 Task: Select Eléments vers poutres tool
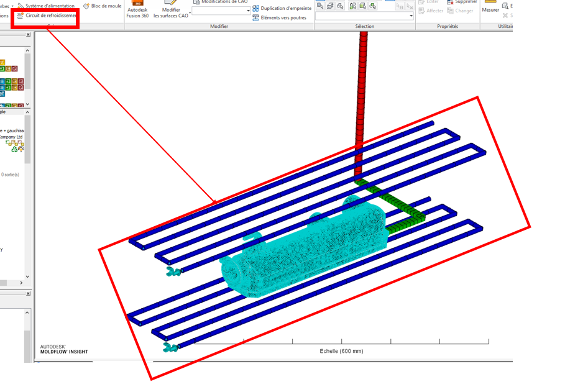[x=256, y=18]
